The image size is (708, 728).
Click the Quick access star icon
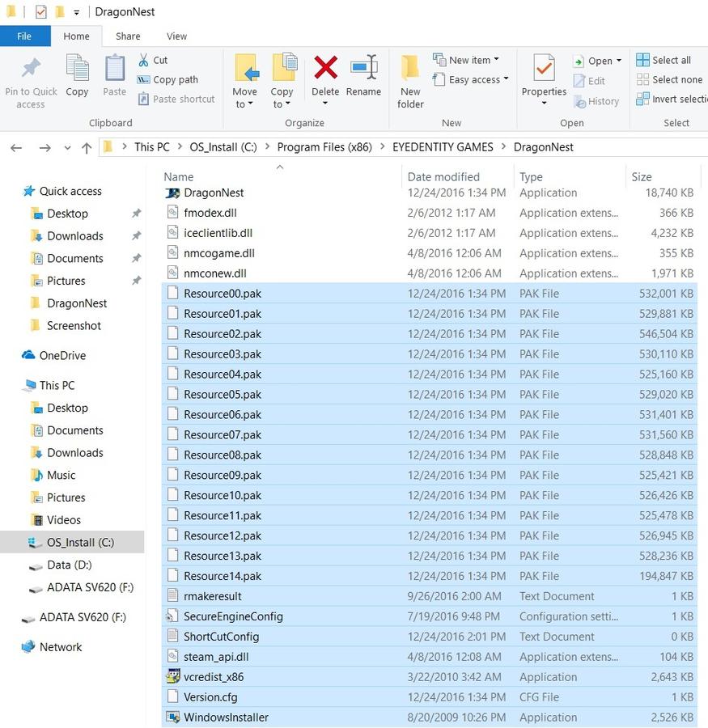tap(29, 191)
